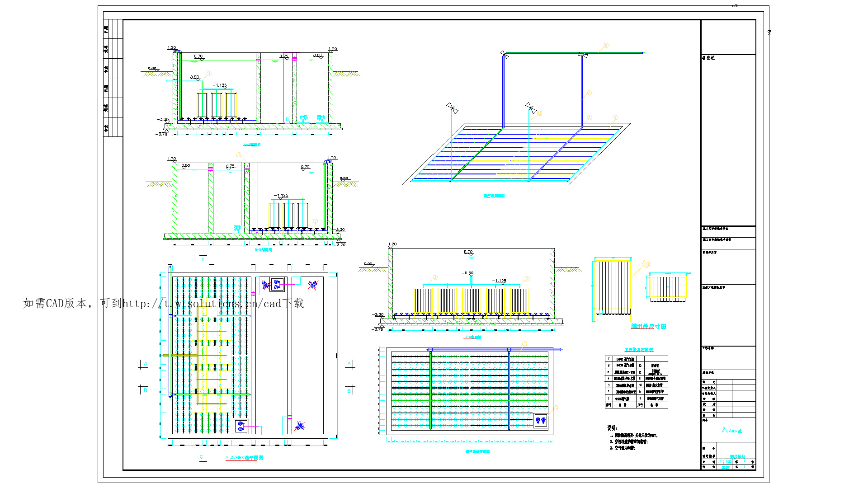
Task: Select the leftmost valve symbol in the isometric pipe view
Action: 452,108
